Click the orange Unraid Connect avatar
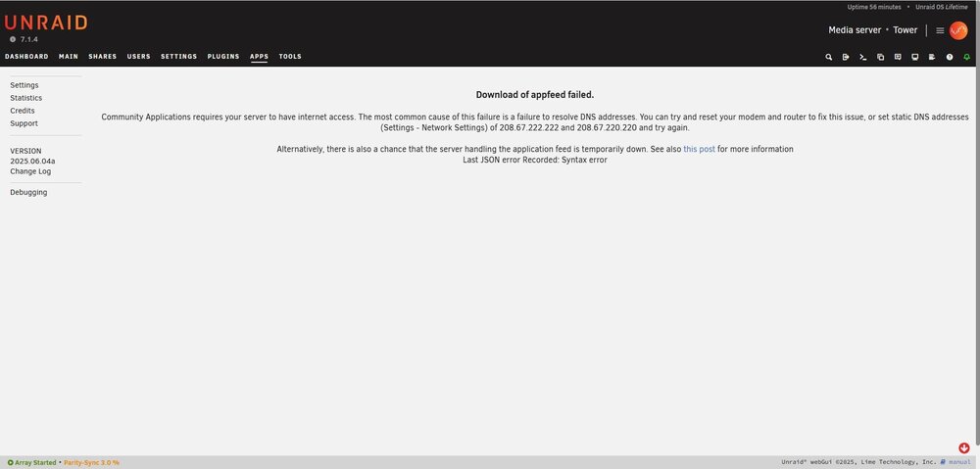The height and width of the screenshot is (469, 980). [x=958, y=30]
